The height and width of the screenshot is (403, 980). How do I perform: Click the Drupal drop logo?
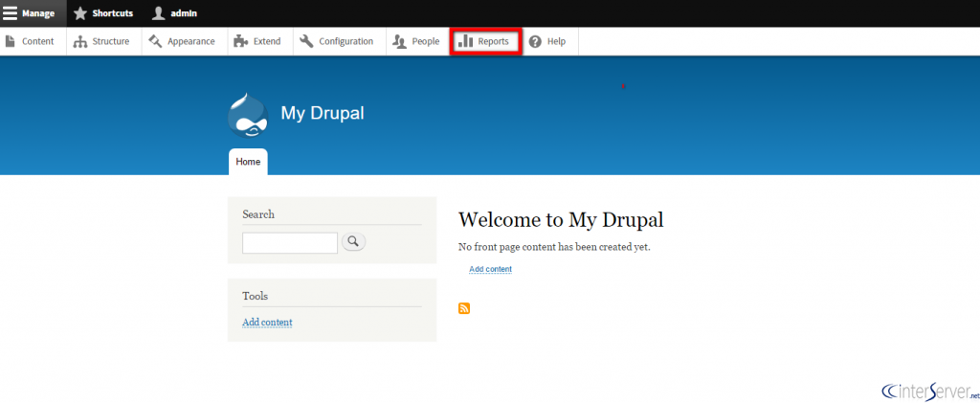[248, 115]
